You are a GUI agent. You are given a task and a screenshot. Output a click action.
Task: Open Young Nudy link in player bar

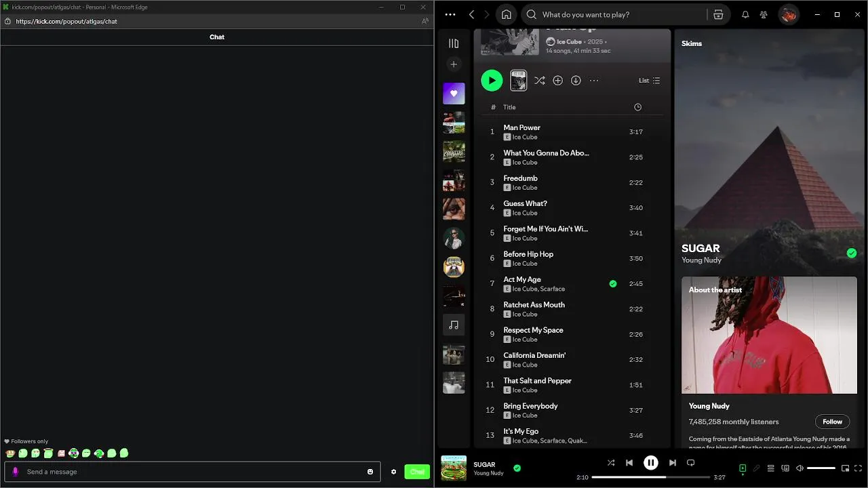pyautogui.click(x=488, y=473)
